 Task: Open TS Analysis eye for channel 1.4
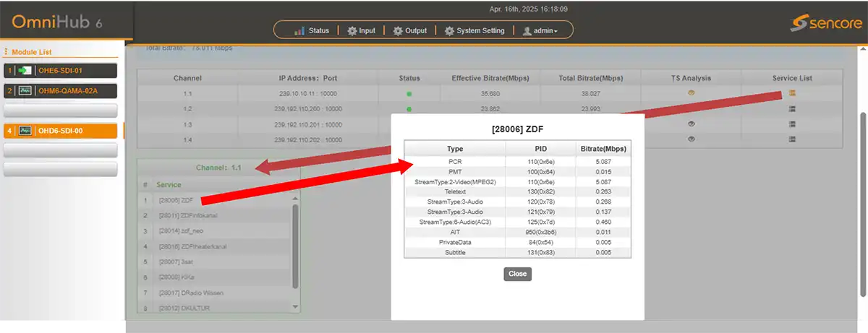coord(691,139)
